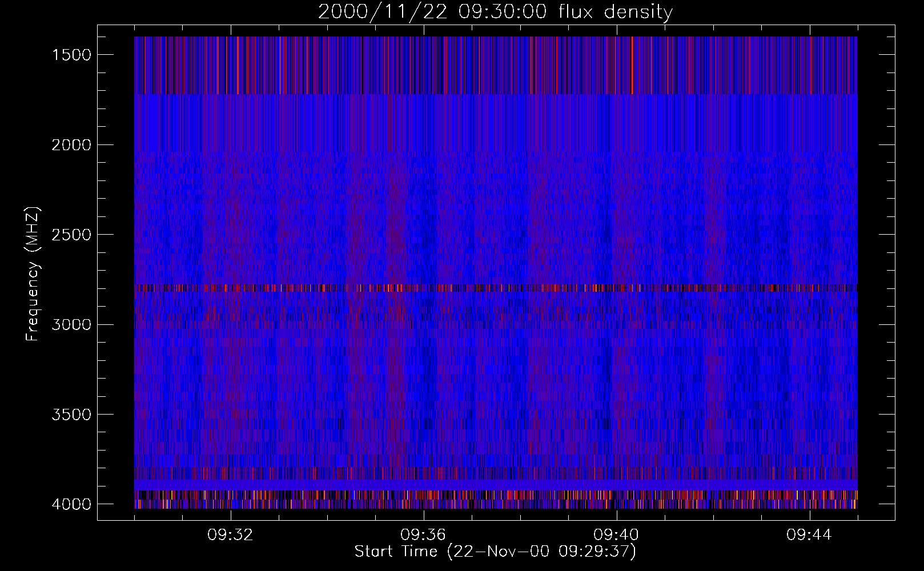Click the 09:36 time tick label

pyautogui.click(x=424, y=535)
